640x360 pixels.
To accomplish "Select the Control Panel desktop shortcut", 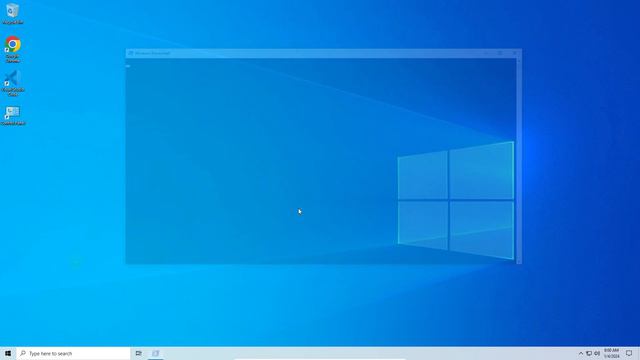I will [x=13, y=116].
